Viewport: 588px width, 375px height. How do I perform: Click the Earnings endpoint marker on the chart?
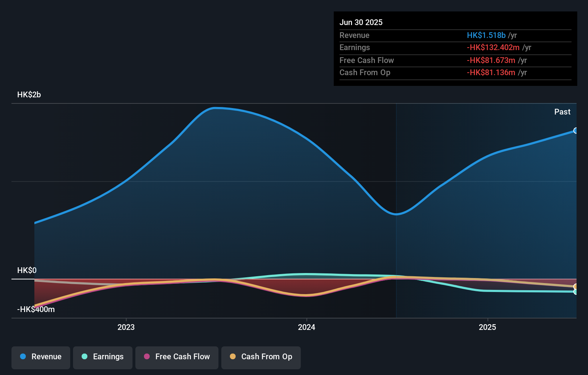point(575,292)
